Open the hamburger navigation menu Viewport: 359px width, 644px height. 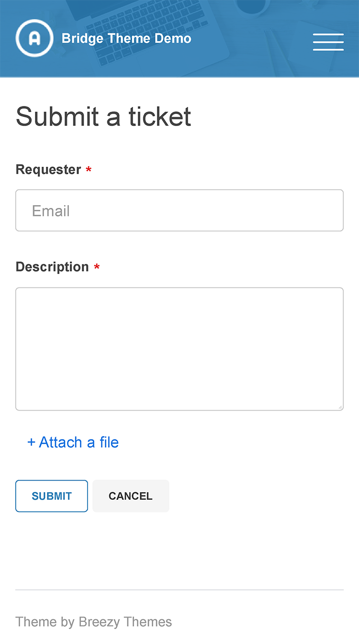(328, 42)
